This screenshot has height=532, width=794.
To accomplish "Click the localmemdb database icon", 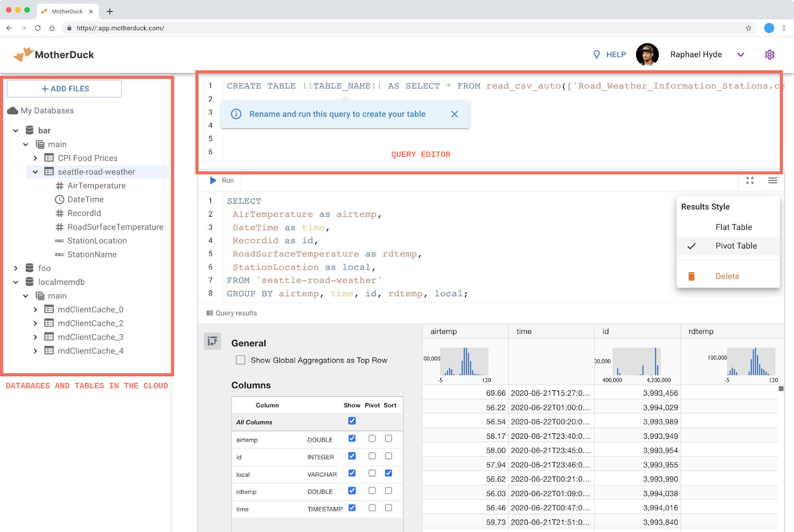I will (x=30, y=282).
